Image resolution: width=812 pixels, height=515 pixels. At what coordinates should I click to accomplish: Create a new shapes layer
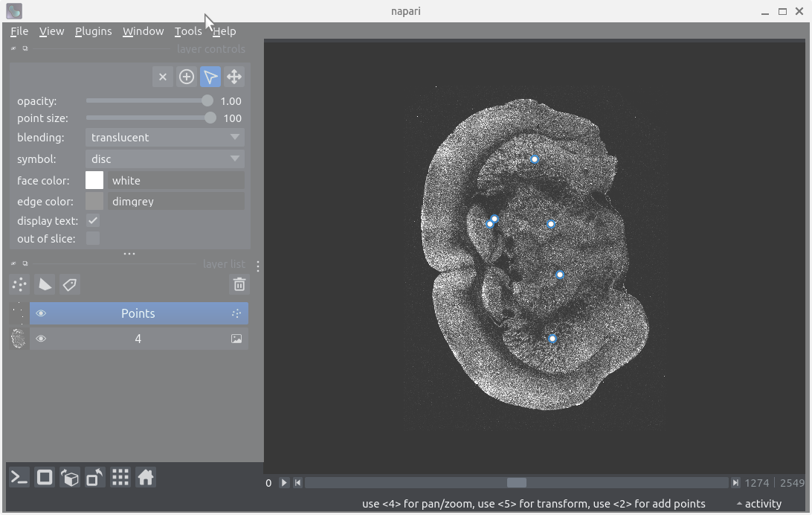(45, 284)
